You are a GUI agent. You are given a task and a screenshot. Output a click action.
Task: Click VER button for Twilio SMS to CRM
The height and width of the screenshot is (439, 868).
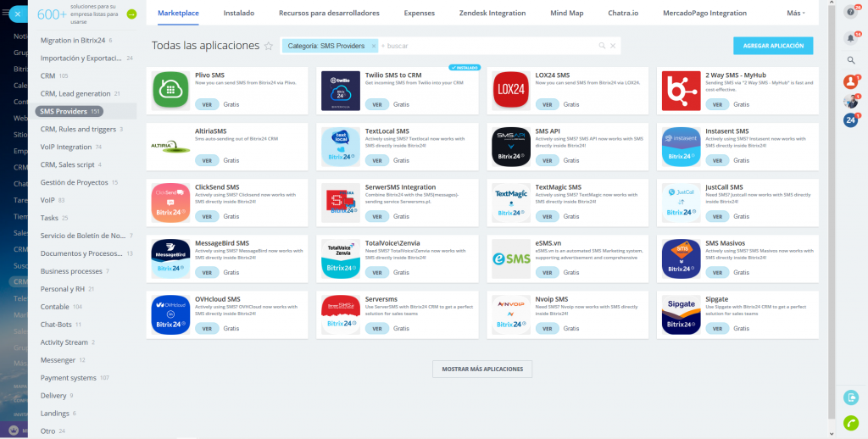tap(377, 104)
